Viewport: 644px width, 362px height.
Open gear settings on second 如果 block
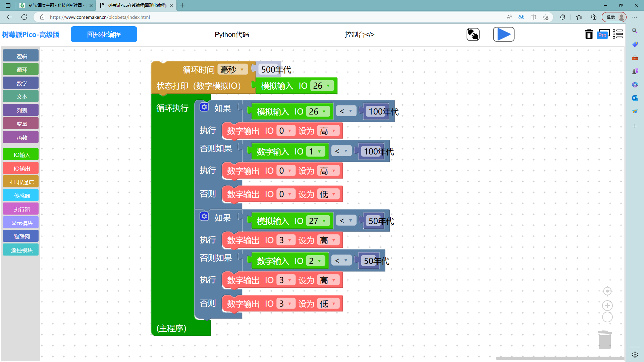[x=204, y=216]
